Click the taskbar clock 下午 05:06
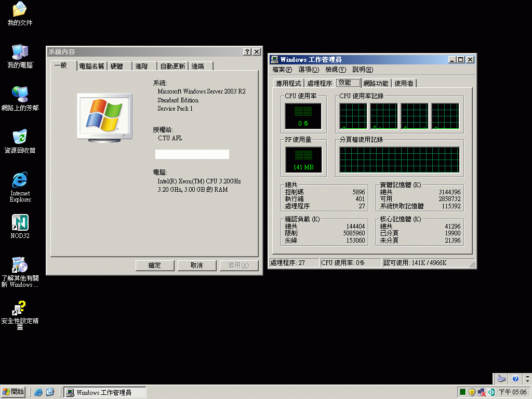The height and width of the screenshot is (399, 532). pos(513,392)
